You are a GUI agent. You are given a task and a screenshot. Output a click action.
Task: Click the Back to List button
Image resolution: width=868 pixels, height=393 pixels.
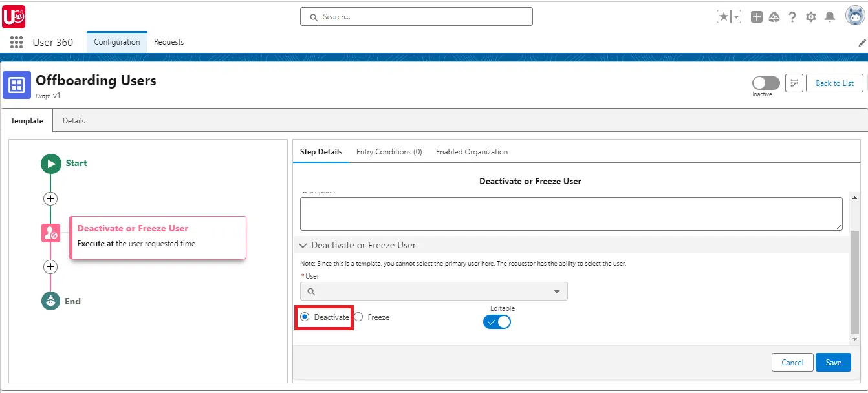pos(834,83)
